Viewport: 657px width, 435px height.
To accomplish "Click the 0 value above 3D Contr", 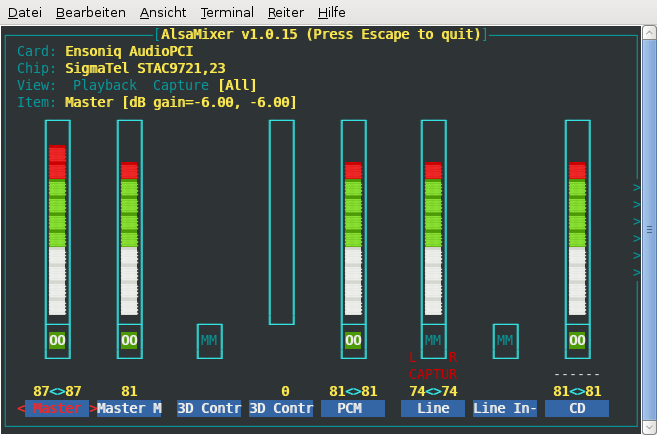I will tap(285, 391).
